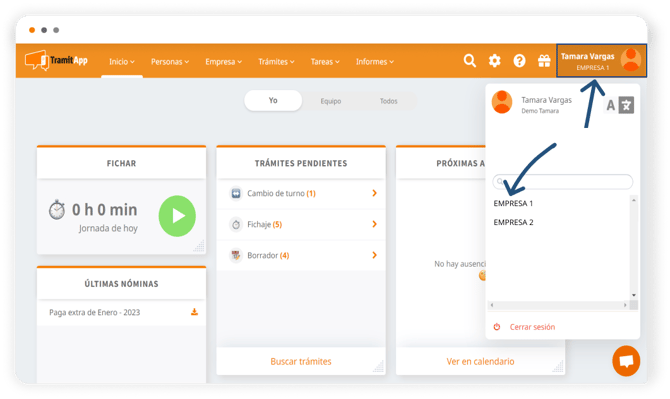
Task: Click the Borrador icon
Action: point(236,255)
